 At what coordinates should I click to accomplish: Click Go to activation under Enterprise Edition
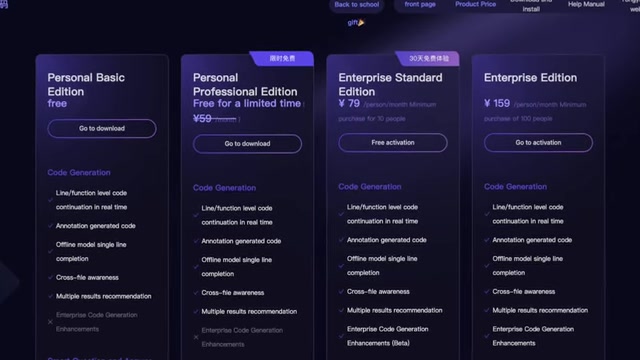click(x=538, y=142)
